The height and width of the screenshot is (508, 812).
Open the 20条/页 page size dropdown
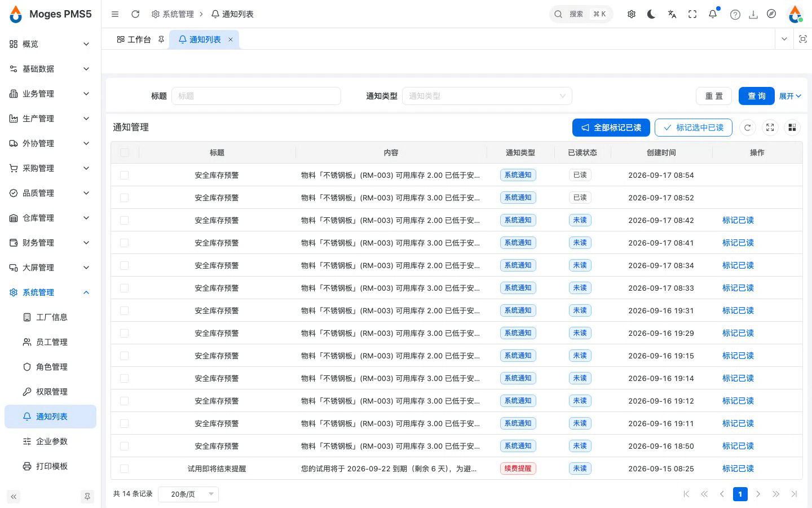(x=188, y=494)
